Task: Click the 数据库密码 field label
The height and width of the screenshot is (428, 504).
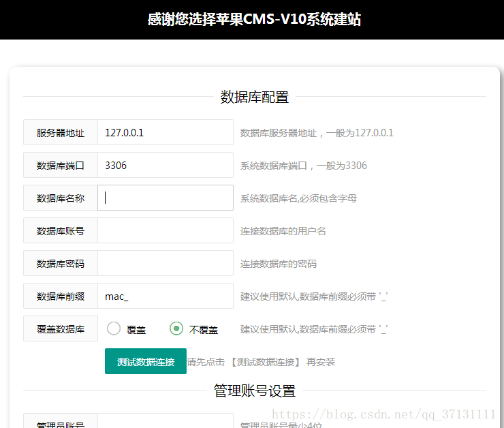Action: click(61, 264)
